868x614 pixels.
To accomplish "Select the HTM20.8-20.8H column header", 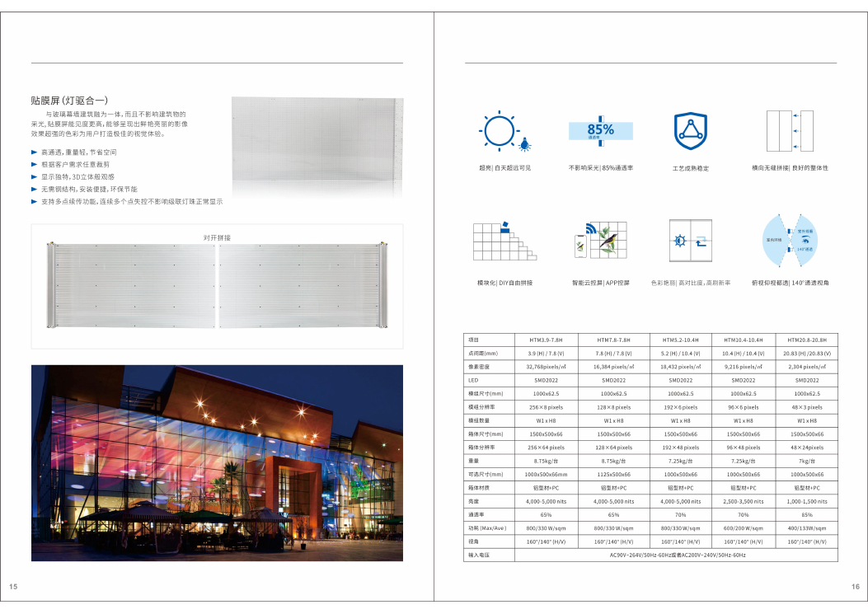I will pyautogui.click(x=806, y=340).
